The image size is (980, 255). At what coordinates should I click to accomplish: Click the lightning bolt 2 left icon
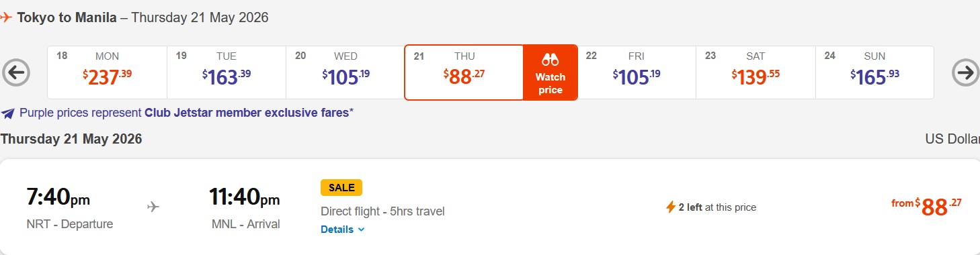pyautogui.click(x=670, y=207)
